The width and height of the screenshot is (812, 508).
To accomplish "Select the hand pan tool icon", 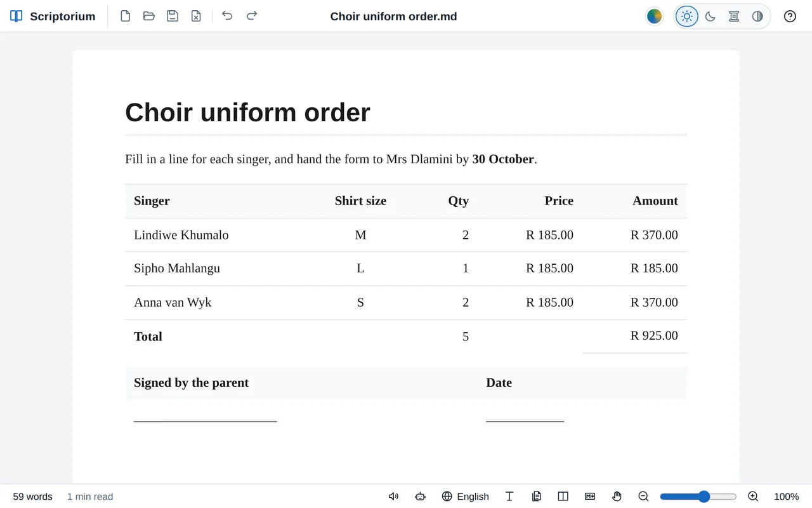I will pos(617,497).
